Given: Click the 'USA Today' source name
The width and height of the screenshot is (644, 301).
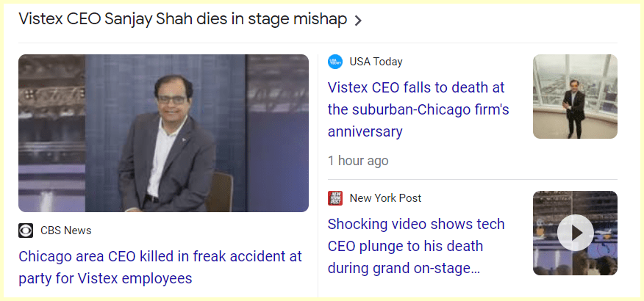Looking at the screenshot, I should click(376, 62).
